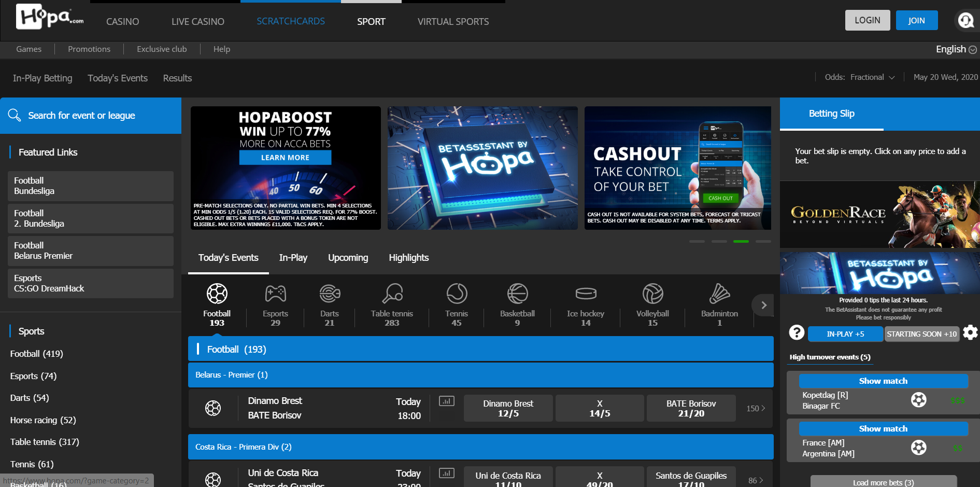Open BetAssistant help question mark icon
This screenshot has height=487, width=980.
pos(797,332)
